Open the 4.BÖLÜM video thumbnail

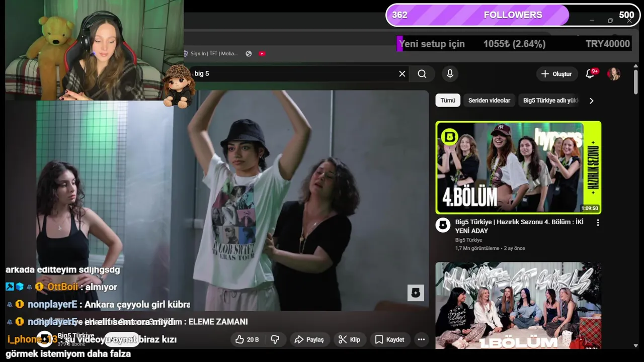coord(518,167)
